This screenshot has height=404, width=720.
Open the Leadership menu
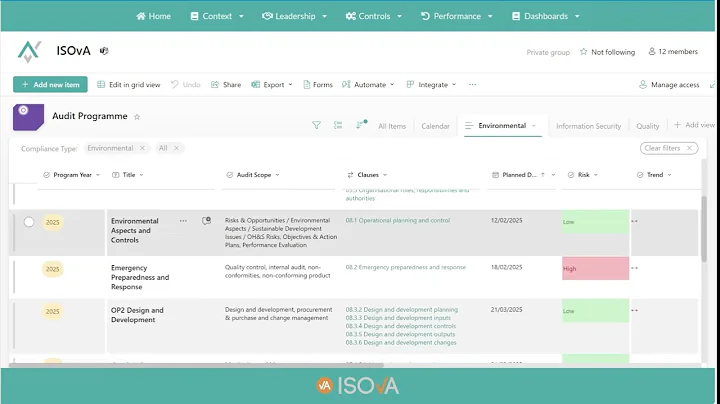[294, 16]
